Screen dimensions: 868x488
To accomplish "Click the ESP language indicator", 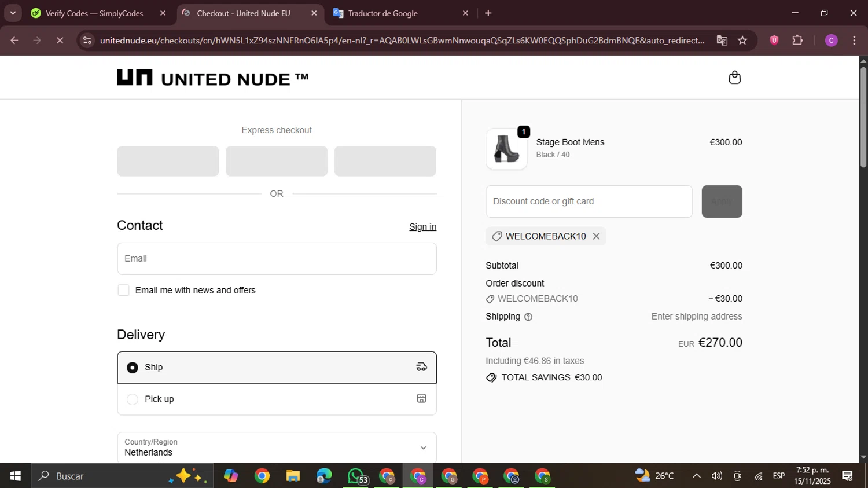I will point(779,476).
